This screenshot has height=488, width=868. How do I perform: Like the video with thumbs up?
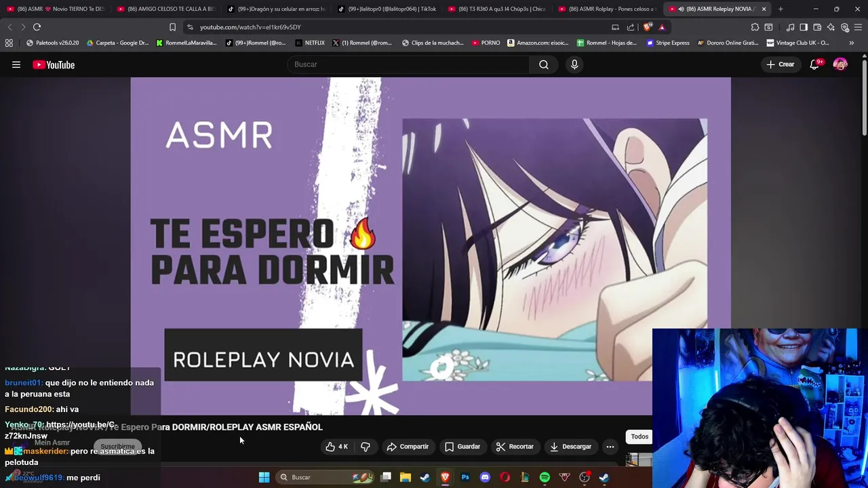336,447
